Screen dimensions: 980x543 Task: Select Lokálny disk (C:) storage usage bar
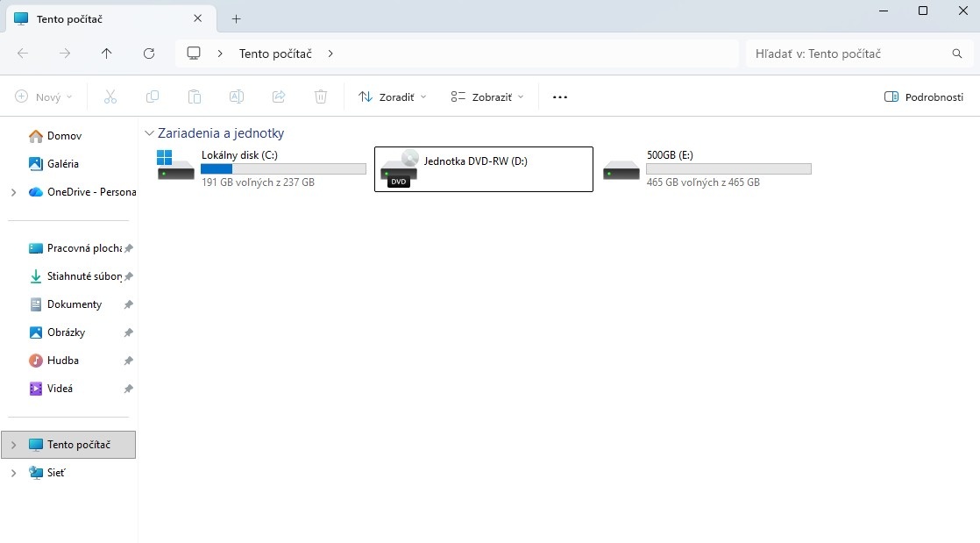[283, 168]
